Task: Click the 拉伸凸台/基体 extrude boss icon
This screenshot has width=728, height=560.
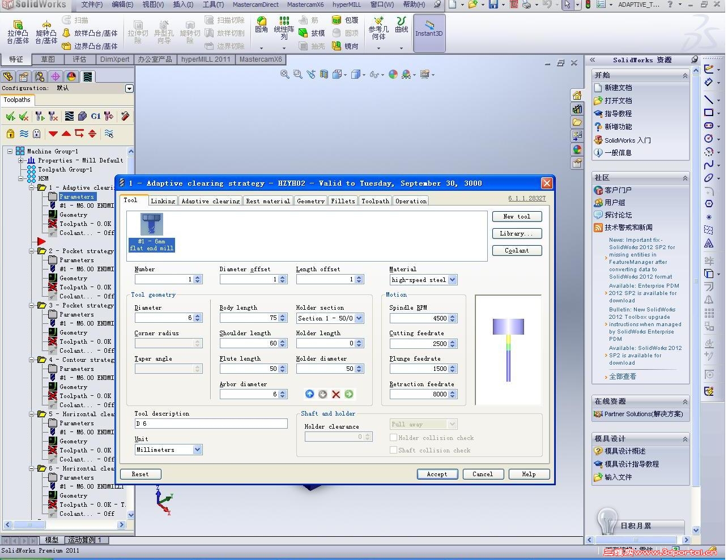Action: tap(18, 32)
